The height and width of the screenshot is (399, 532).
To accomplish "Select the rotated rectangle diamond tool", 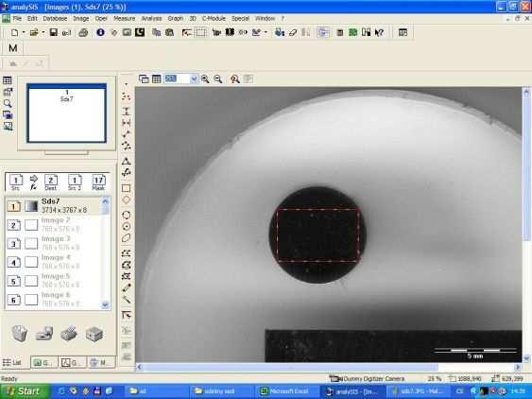I will pyautogui.click(x=126, y=200).
